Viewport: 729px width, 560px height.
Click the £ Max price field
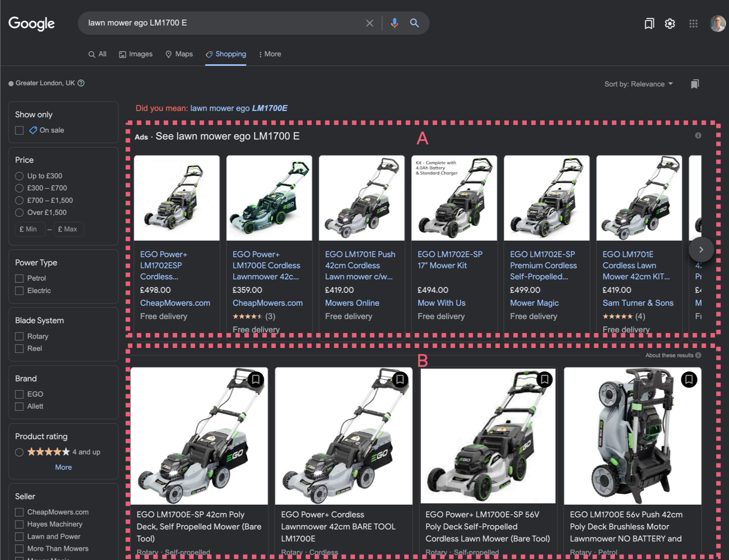click(x=69, y=229)
